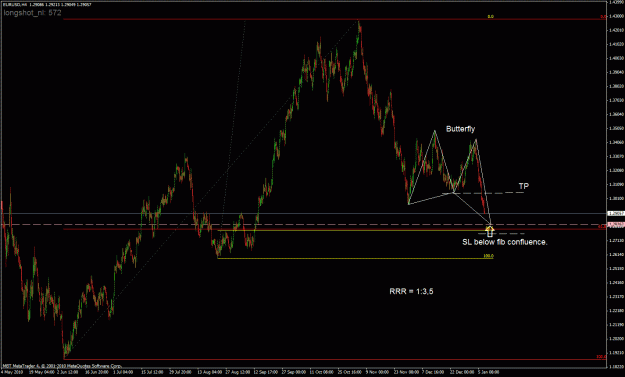625x377 pixels.
Task: Select the 'RRR = 1:3,5' annotation
Action: [x=411, y=291]
